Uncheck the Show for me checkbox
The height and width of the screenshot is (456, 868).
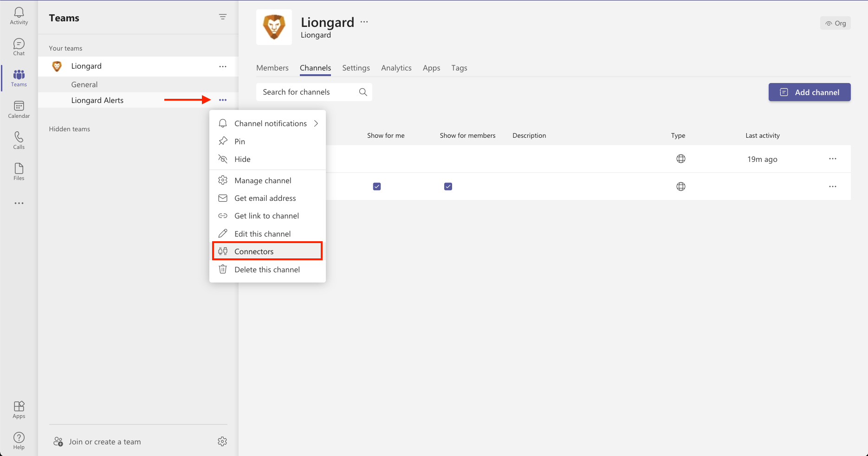click(377, 186)
